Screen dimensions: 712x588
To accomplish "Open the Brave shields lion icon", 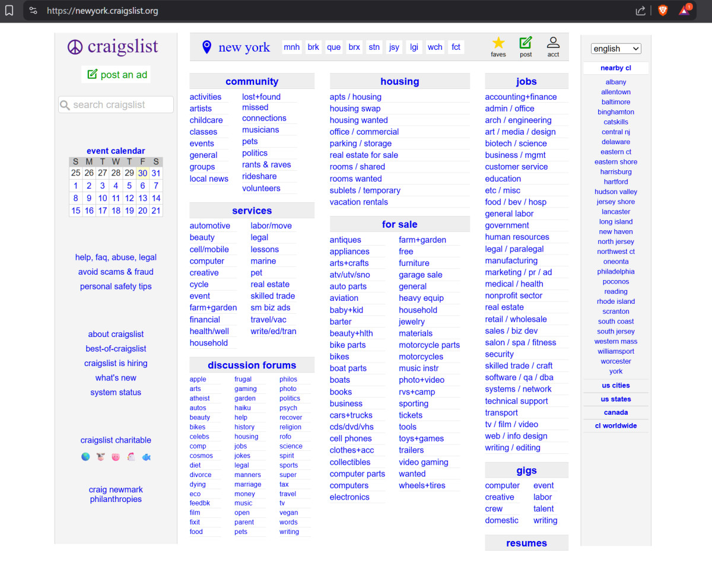I will click(663, 10).
